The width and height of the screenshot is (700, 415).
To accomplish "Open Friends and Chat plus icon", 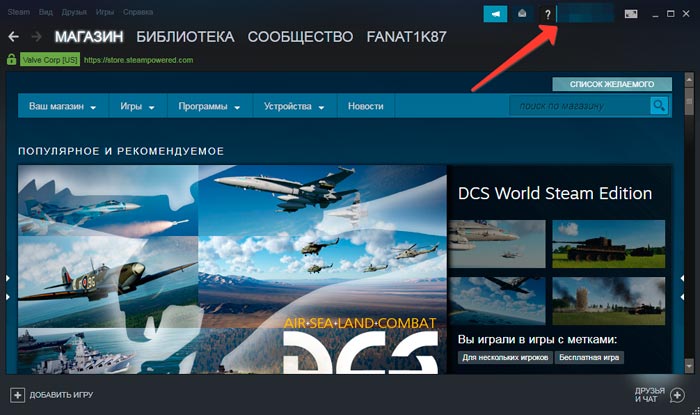I will click(x=677, y=394).
